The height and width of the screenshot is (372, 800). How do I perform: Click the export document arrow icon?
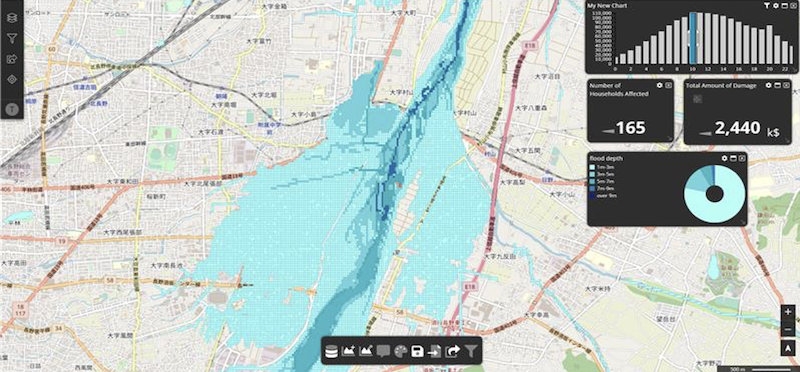[x=435, y=351]
